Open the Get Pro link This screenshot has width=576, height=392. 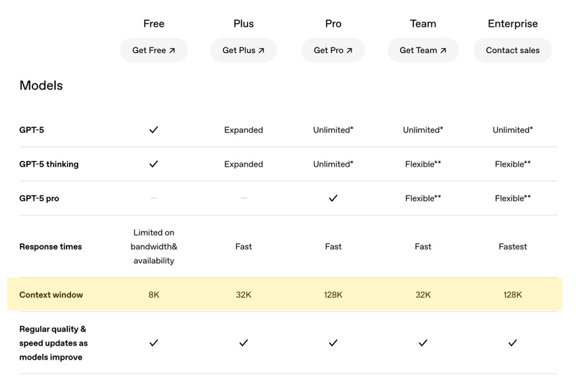[x=333, y=51]
